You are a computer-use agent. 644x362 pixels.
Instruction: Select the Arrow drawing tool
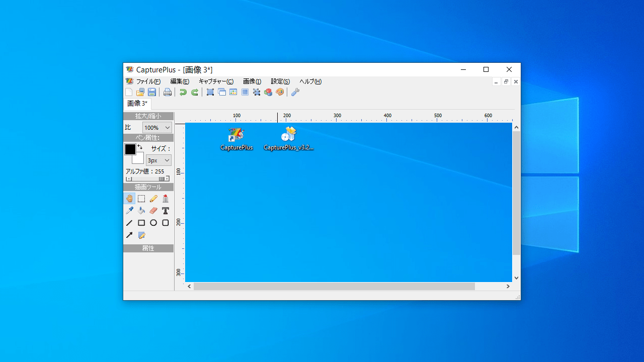[129, 235]
